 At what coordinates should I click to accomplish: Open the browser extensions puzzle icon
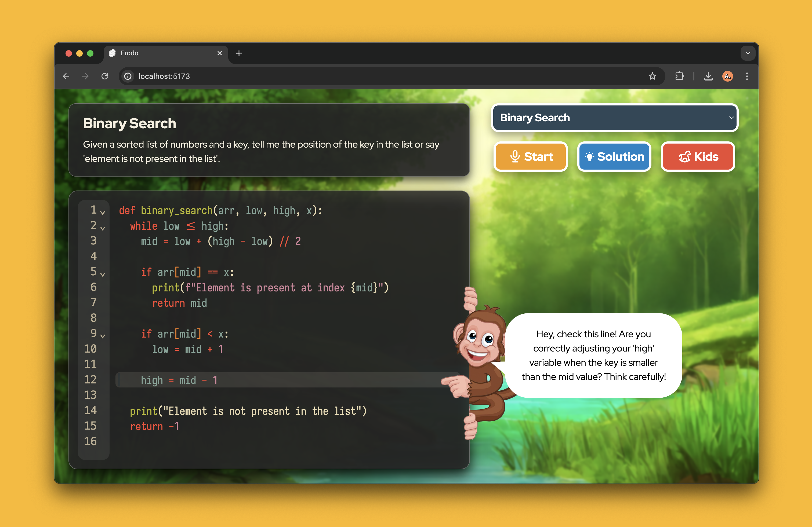point(679,76)
